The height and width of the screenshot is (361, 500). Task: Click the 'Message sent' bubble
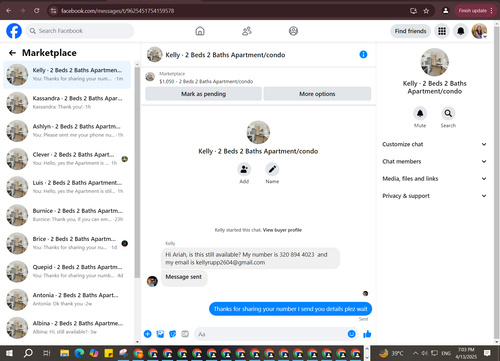pyautogui.click(x=184, y=278)
